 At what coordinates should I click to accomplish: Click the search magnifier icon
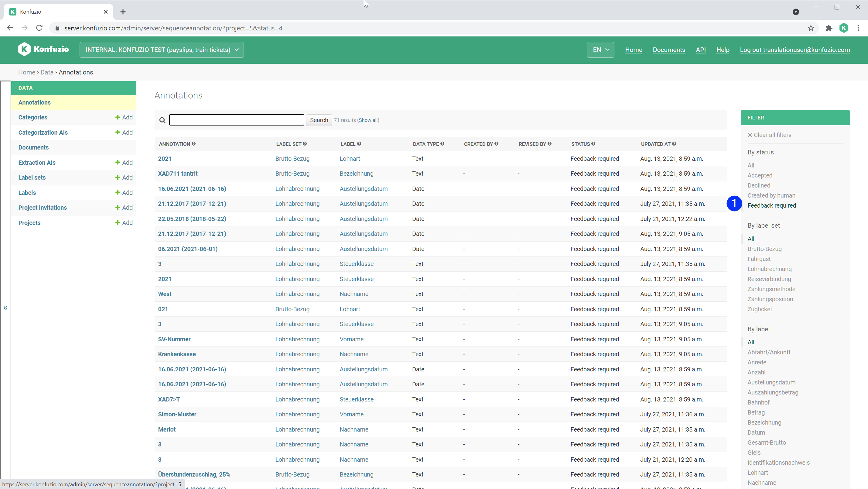162,120
